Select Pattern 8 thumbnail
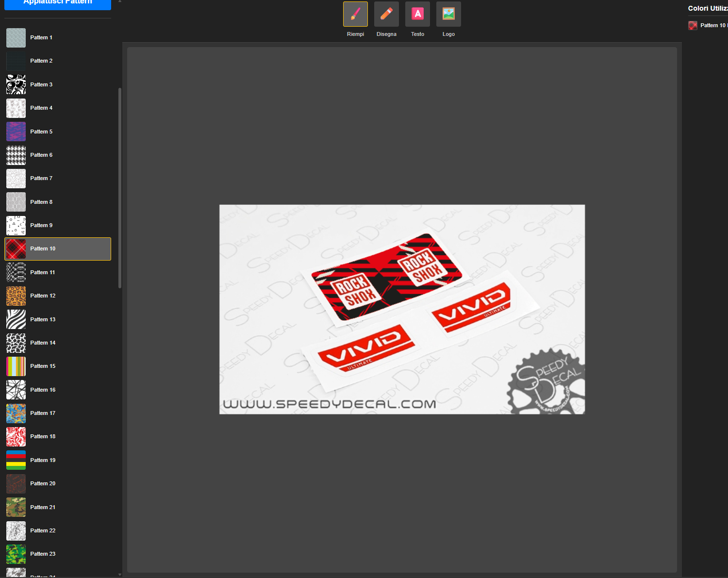 pyautogui.click(x=16, y=202)
